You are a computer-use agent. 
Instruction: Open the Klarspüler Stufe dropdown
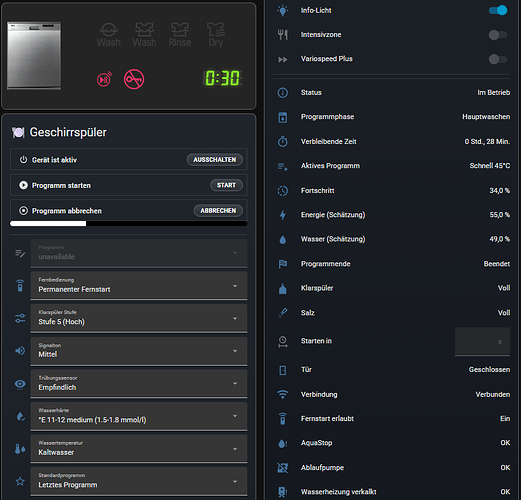tap(139, 318)
